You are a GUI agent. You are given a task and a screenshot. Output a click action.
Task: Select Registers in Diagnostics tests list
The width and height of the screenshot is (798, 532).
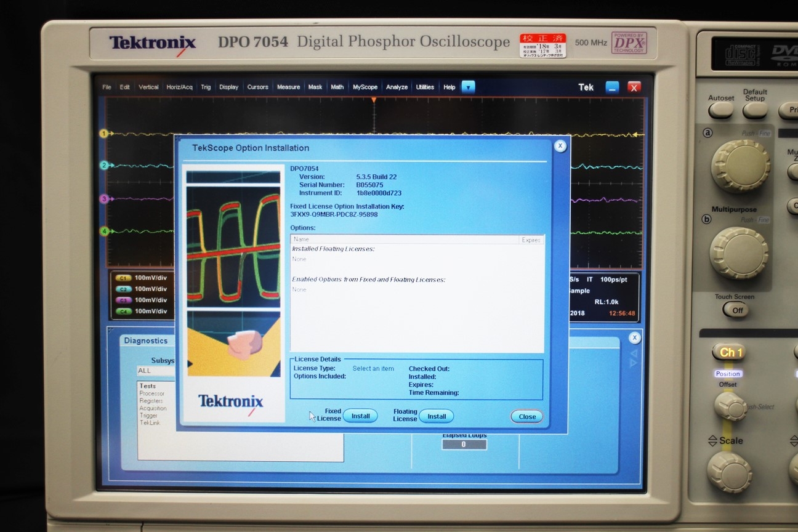pyautogui.click(x=151, y=401)
